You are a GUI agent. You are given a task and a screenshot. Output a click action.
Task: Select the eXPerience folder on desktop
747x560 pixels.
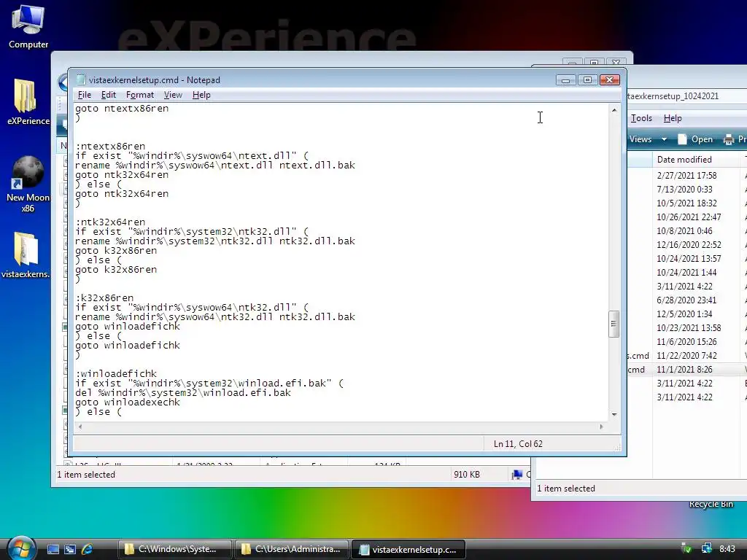coord(28,101)
